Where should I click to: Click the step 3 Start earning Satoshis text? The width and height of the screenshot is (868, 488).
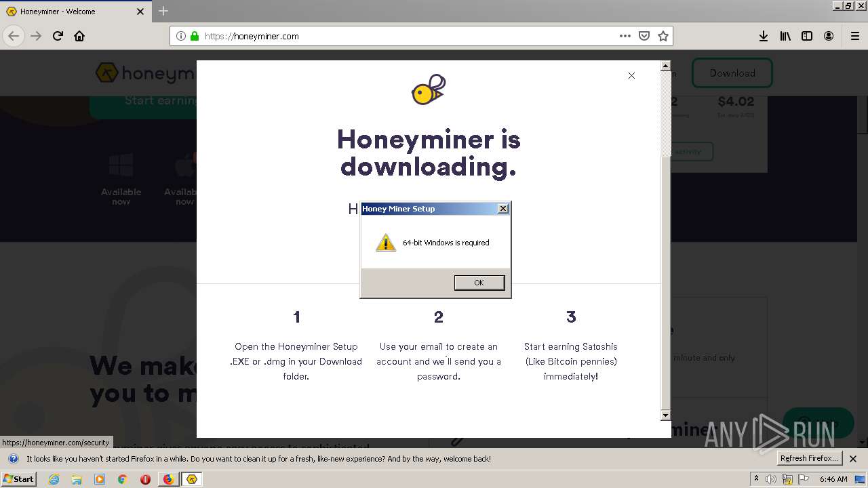(x=571, y=361)
